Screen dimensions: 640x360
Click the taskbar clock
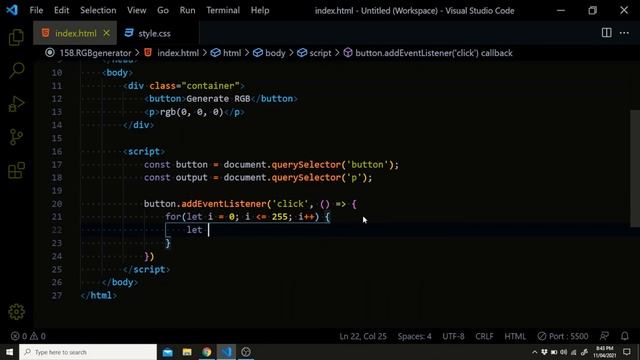604,352
